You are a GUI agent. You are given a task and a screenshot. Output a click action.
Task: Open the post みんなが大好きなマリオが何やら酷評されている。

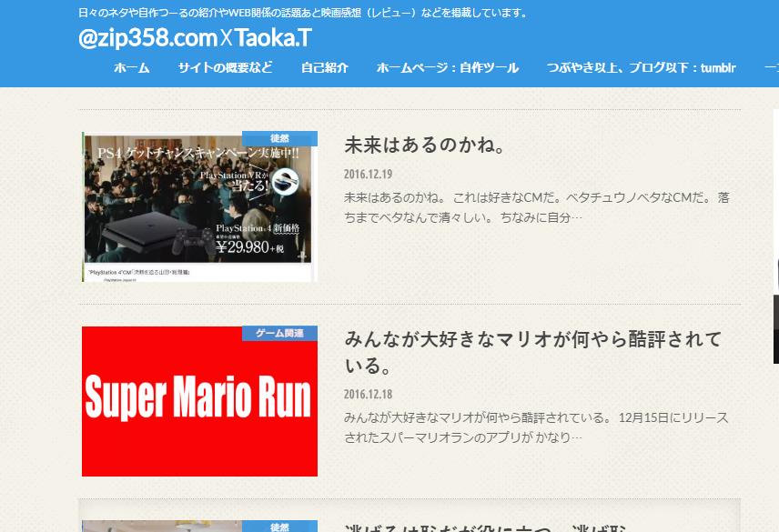[x=533, y=352]
